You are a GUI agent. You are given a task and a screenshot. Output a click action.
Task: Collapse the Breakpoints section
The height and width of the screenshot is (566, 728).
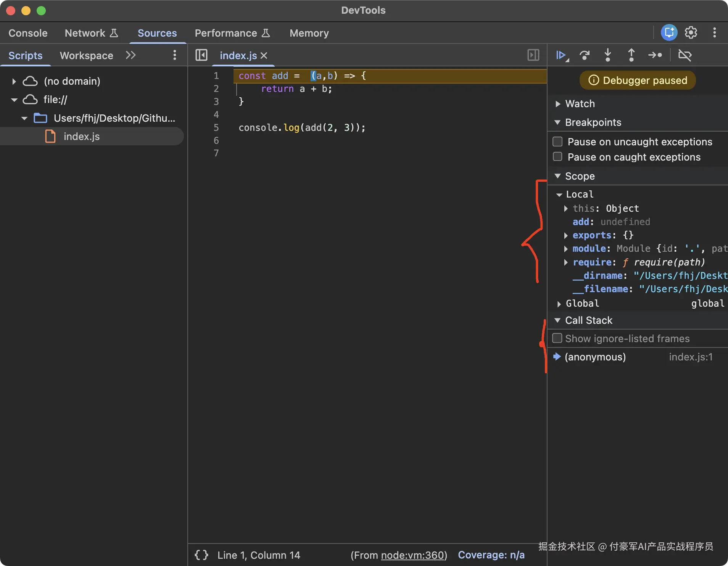[557, 122]
